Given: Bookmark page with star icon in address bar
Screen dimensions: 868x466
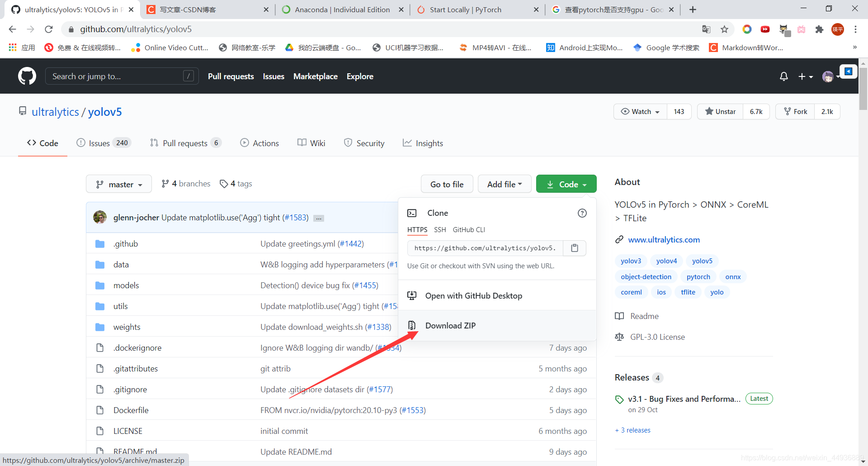Looking at the screenshot, I should pyautogui.click(x=725, y=29).
